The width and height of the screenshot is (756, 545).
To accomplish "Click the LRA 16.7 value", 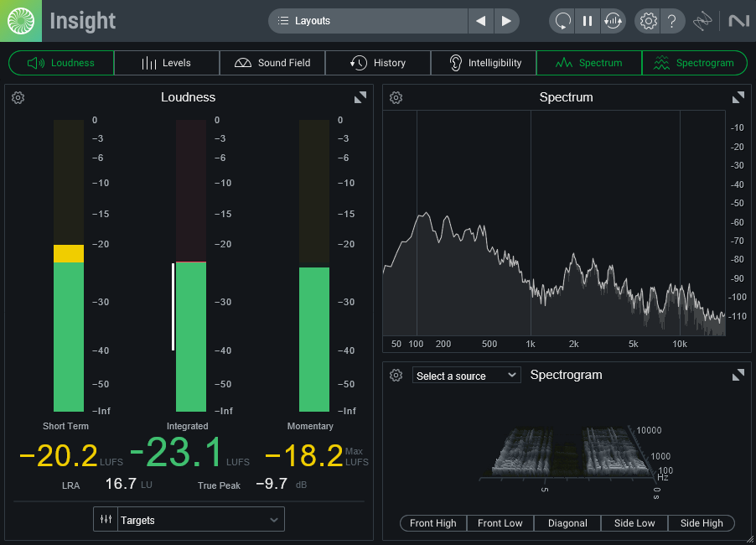I will pyautogui.click(x=121, y=484).
